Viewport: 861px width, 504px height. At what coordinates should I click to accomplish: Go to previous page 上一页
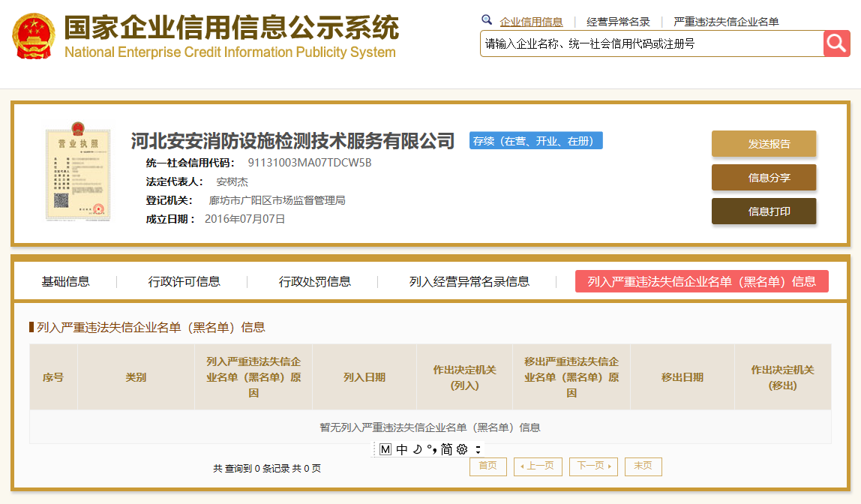[x=538, y=466]
